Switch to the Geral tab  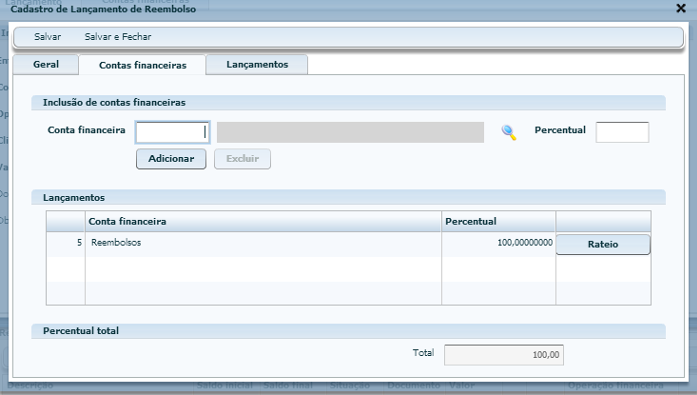tap(46, 64)
